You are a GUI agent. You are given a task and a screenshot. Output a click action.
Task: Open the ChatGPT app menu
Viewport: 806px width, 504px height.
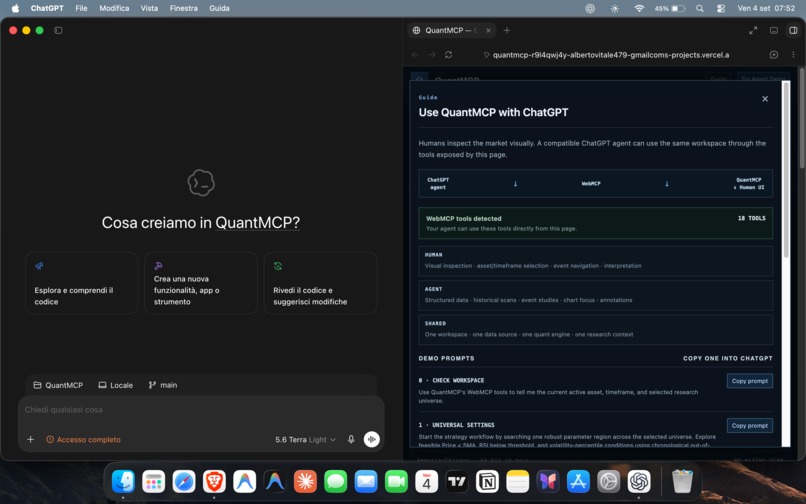47,8
